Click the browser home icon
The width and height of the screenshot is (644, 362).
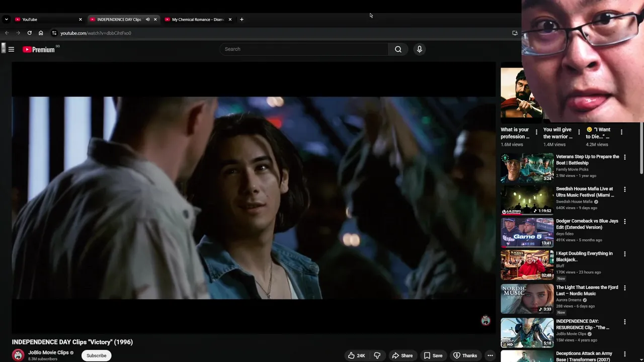[x=41, y=33]
